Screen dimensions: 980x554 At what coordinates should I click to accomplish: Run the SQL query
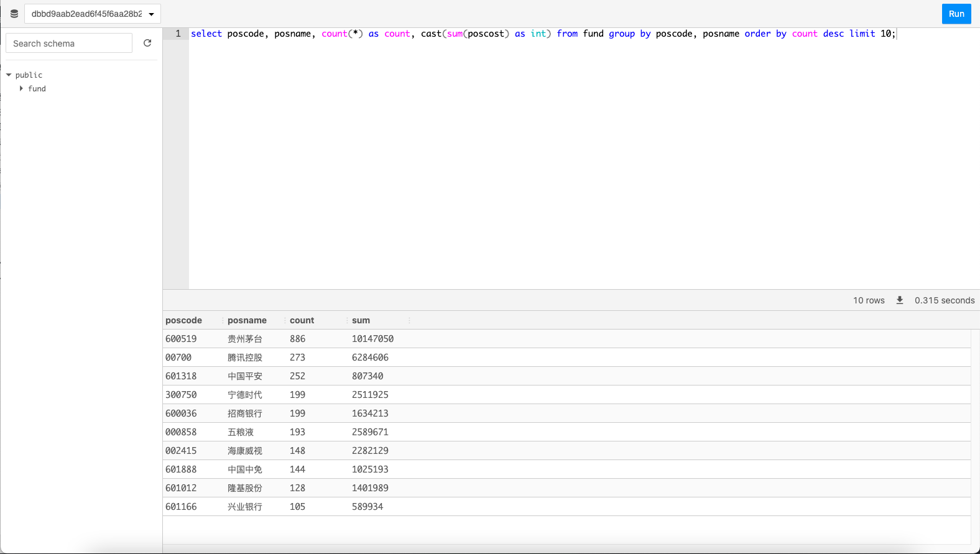coord(956,14)
